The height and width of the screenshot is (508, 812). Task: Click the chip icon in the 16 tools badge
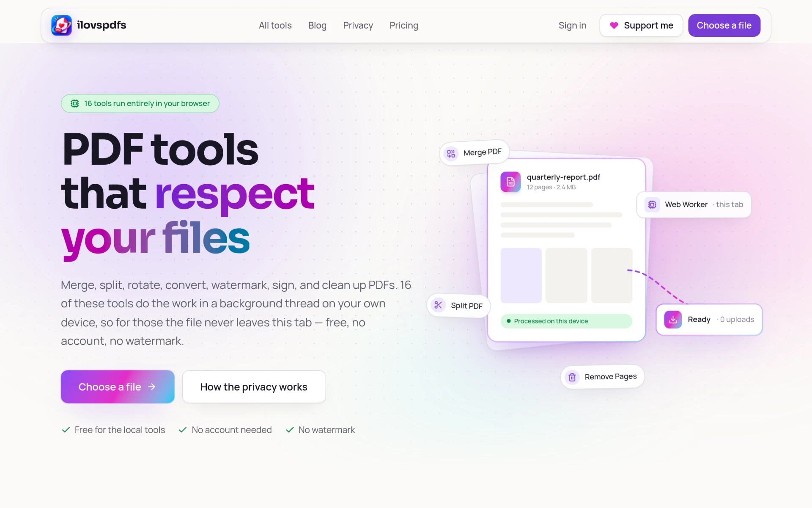75,103
